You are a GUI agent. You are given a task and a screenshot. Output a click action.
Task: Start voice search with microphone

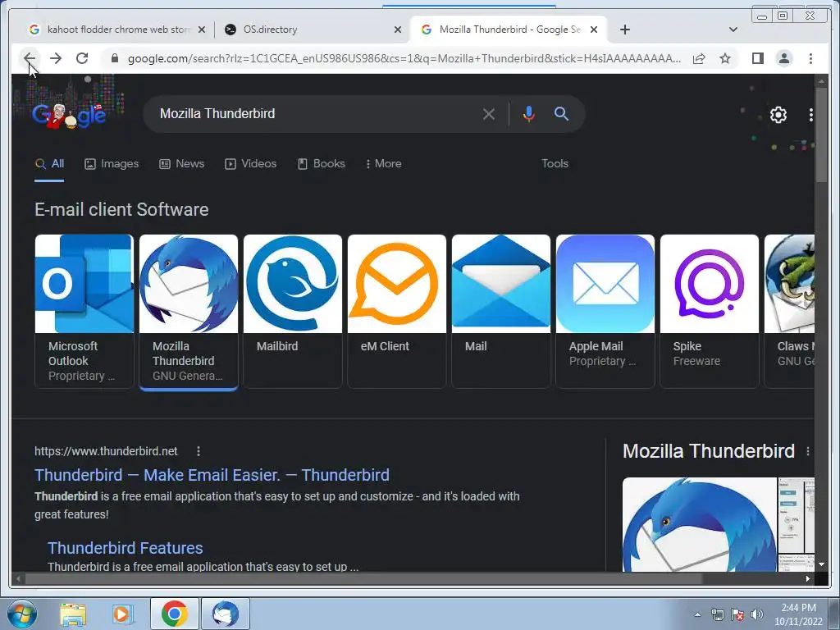pyautogui.click(x=529, y=113)
